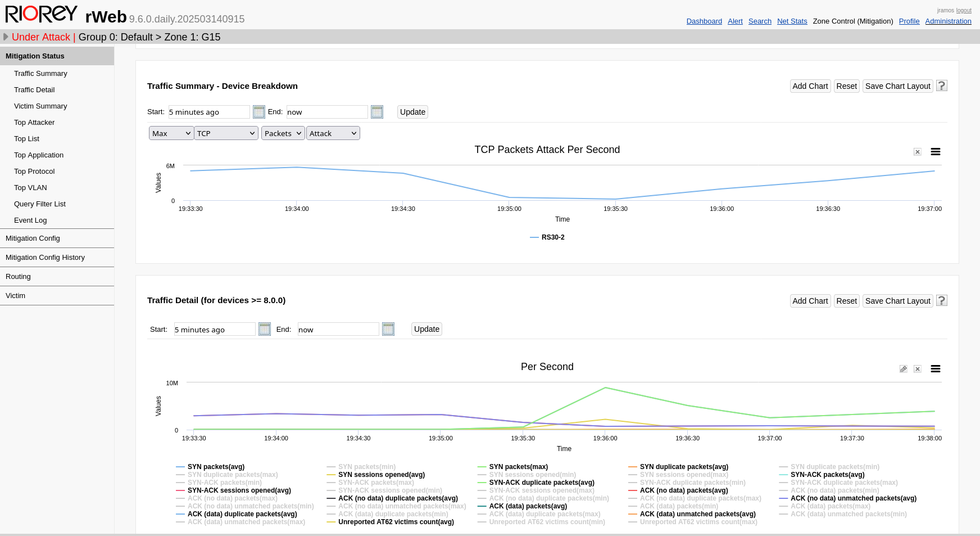Click the Traffic Detail End time input field
This screenshot has height=536, width=980.
pyautogui.click(x=338, y=330)
